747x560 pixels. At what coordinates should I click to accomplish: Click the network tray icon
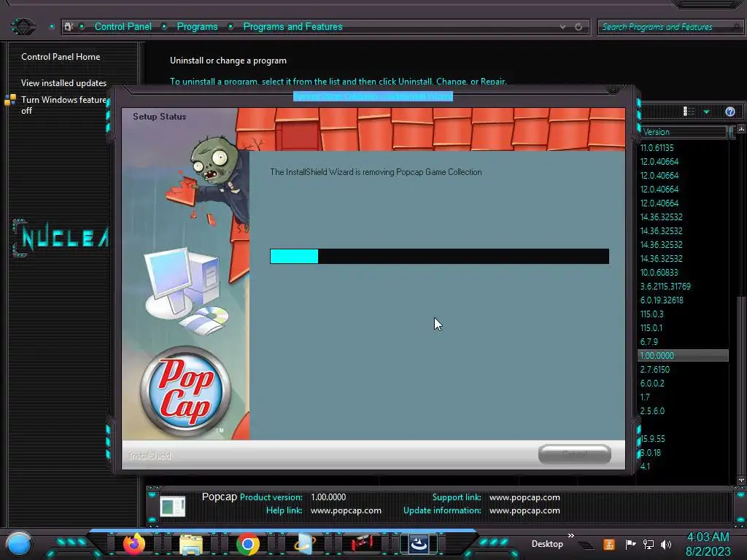[x=649, y=544]
